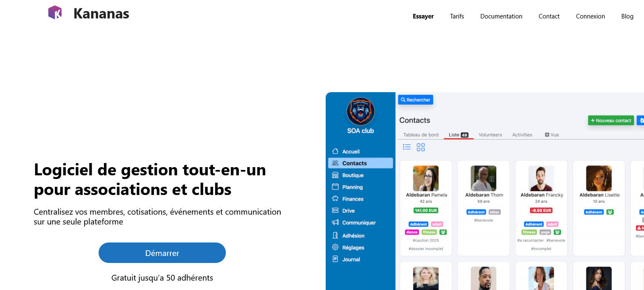Open the Essayer menu item
The height and width of the screenshot is (290, 644).
tap(423, 16)
